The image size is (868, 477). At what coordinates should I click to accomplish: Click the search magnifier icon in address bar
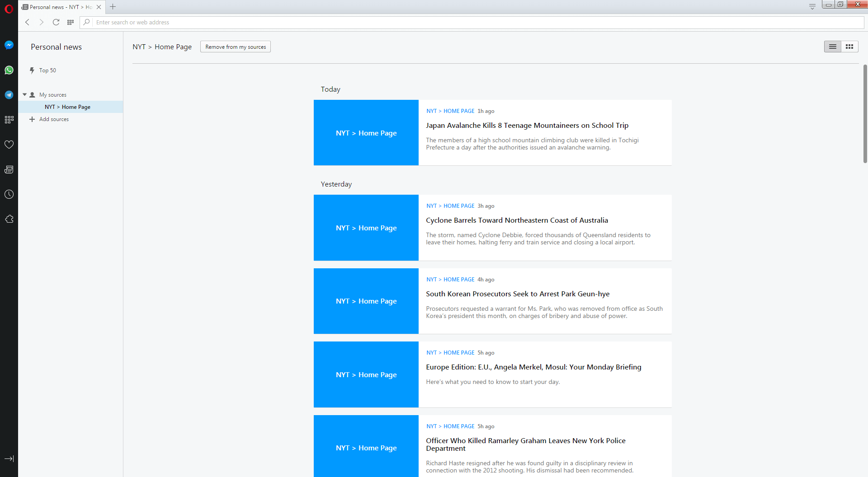point(87,22)
